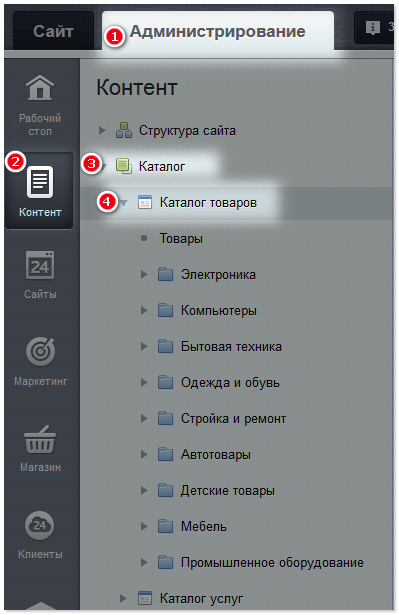
Task: Expand the Бытовая техника folder
Action: (144, 346)
